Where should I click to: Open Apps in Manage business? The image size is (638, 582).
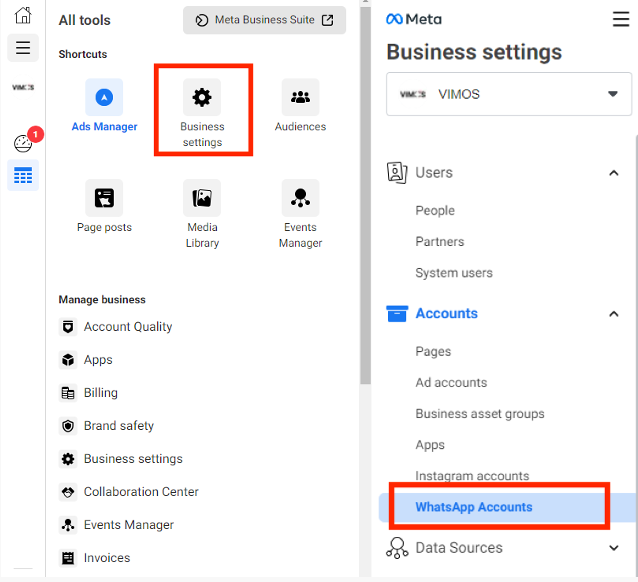point(98,360)
